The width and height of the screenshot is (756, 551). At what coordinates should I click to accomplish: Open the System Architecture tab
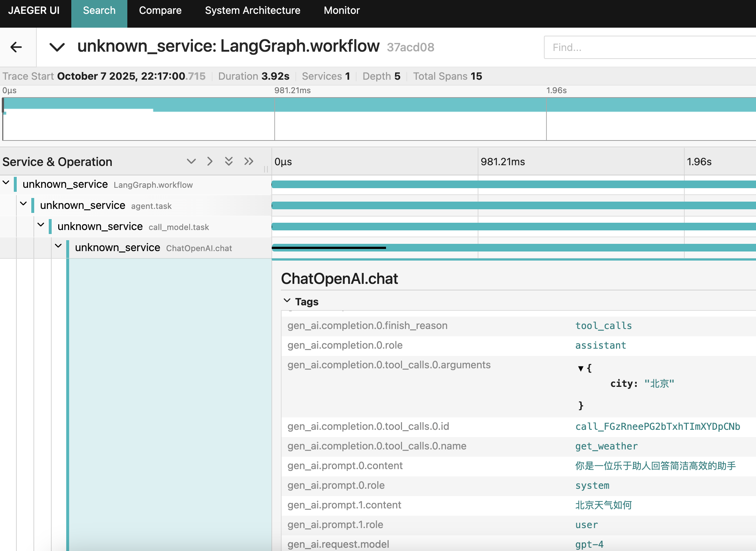252,11
